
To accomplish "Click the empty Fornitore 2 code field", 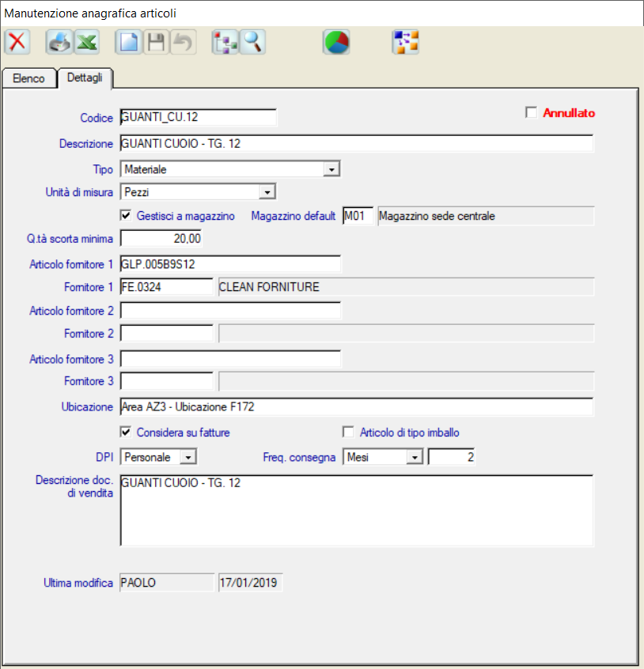I will (x=167, y=333).
